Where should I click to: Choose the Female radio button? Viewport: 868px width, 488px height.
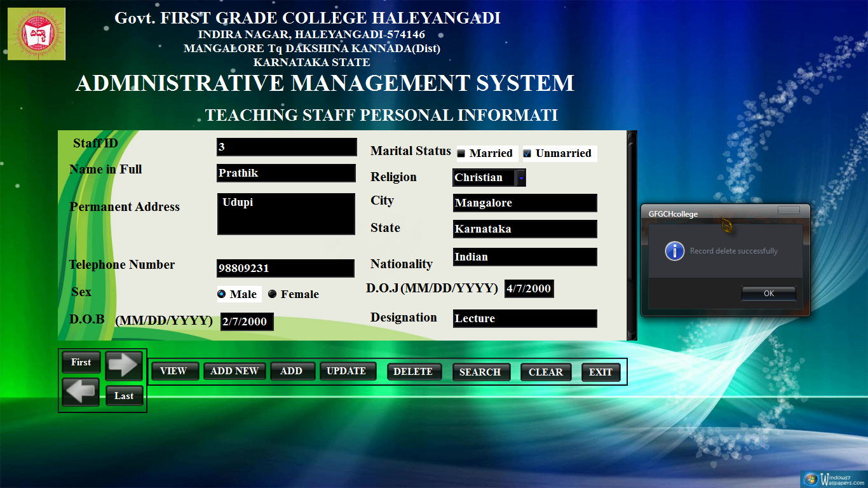[x=273, y=294]
